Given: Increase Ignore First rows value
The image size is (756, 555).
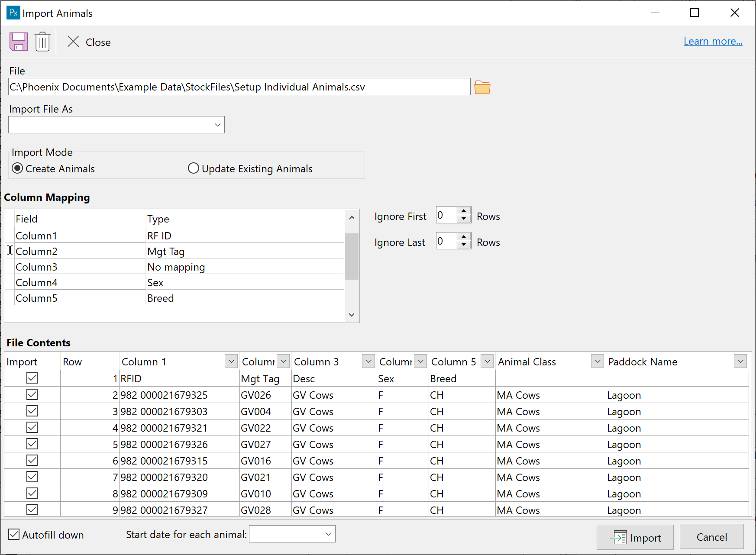Looking at the screenshot, I should coord(464,211).
